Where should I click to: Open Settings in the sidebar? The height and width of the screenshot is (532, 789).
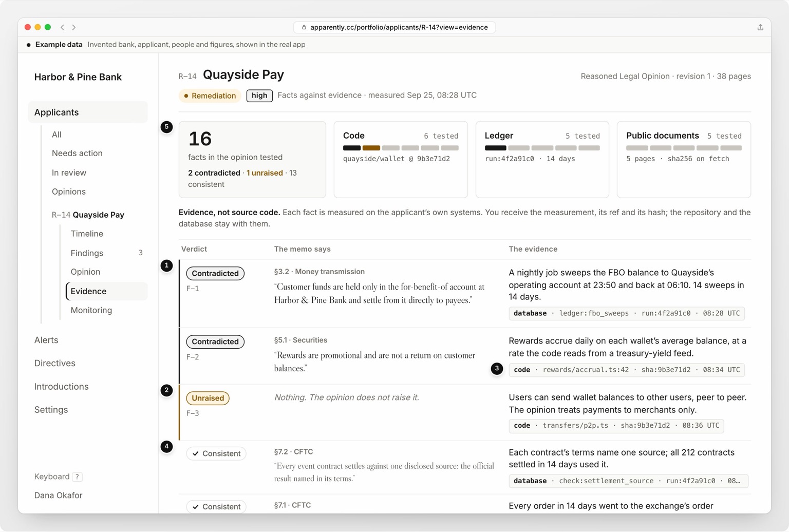51,410
